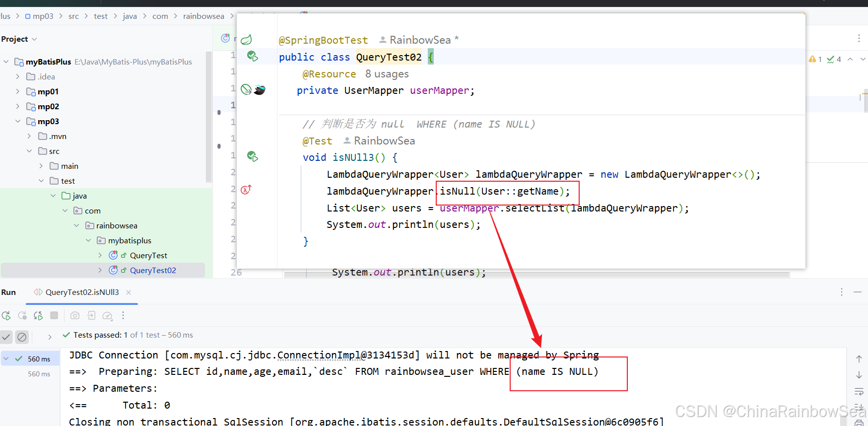
Task: Open Run panel options three dots
Action: (842, 292)
